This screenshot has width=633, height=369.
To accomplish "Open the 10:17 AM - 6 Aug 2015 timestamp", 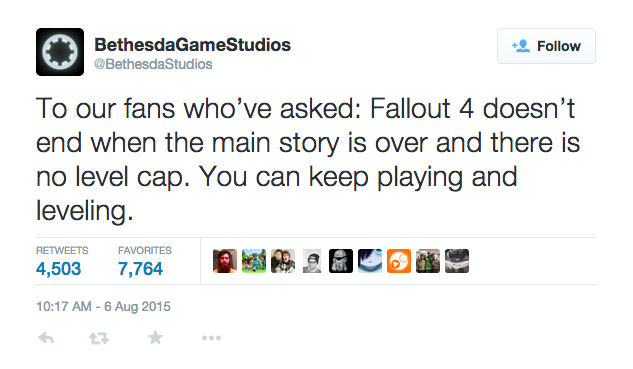I will pos(103,306).
